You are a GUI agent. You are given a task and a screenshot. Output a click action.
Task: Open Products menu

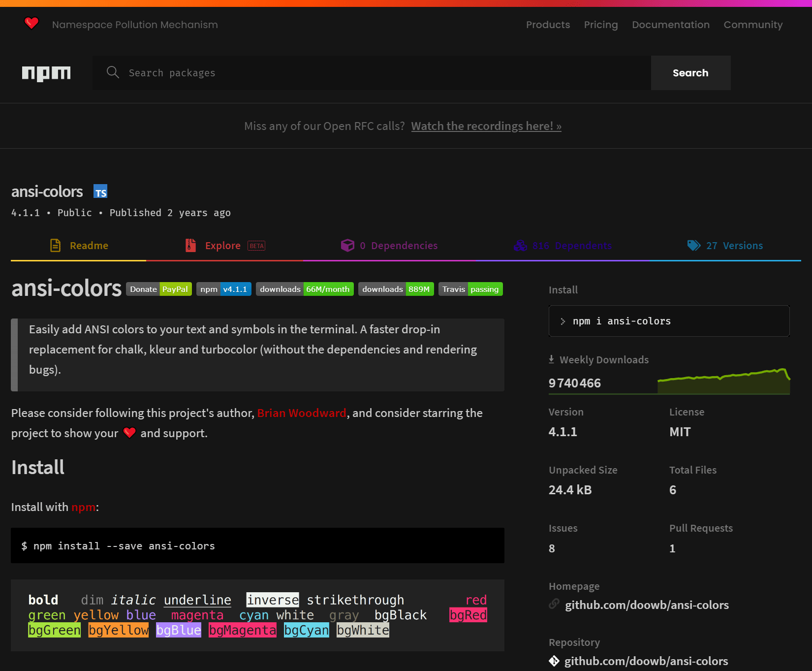pos(548,25)
